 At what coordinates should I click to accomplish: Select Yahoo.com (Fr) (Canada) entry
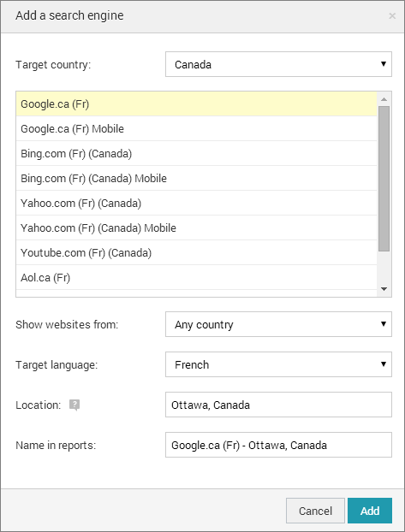click(196, 203)
